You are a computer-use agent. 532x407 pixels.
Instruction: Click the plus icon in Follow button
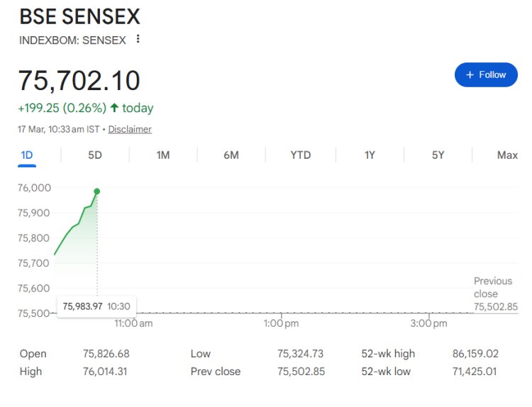469,74
